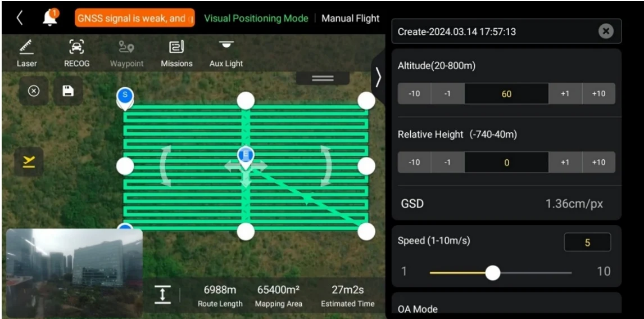
Task: Edit the Altitude value 60
Action: 506,94
